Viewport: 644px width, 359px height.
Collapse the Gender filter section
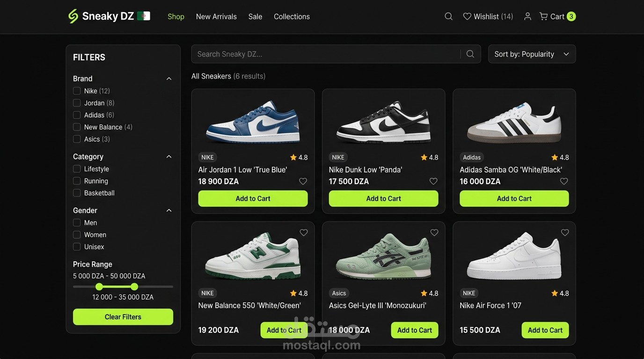[169, 210]
